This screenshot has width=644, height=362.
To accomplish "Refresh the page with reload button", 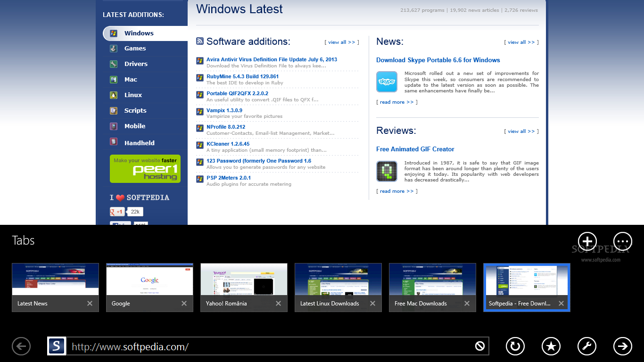I will tap(515, 346).
